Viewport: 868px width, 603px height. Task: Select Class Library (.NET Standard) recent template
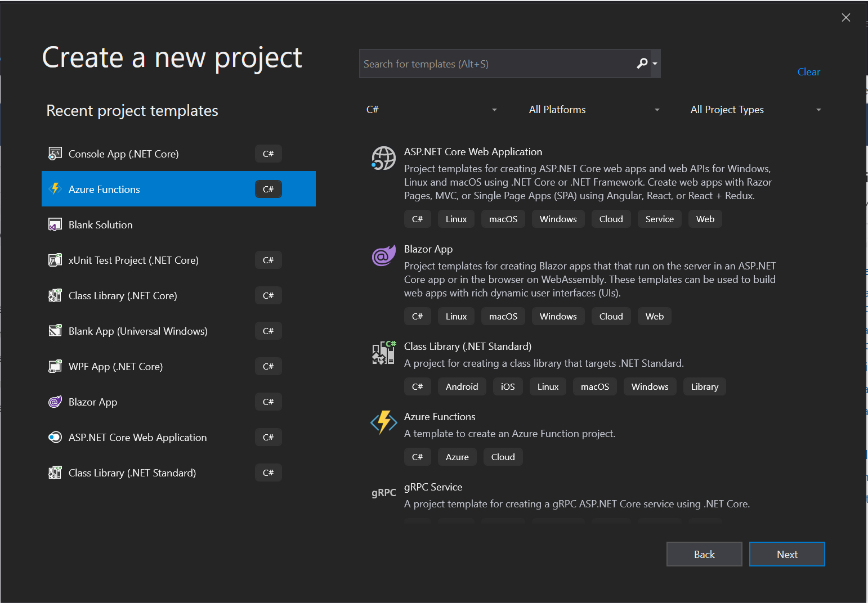(x=178, y=472)
